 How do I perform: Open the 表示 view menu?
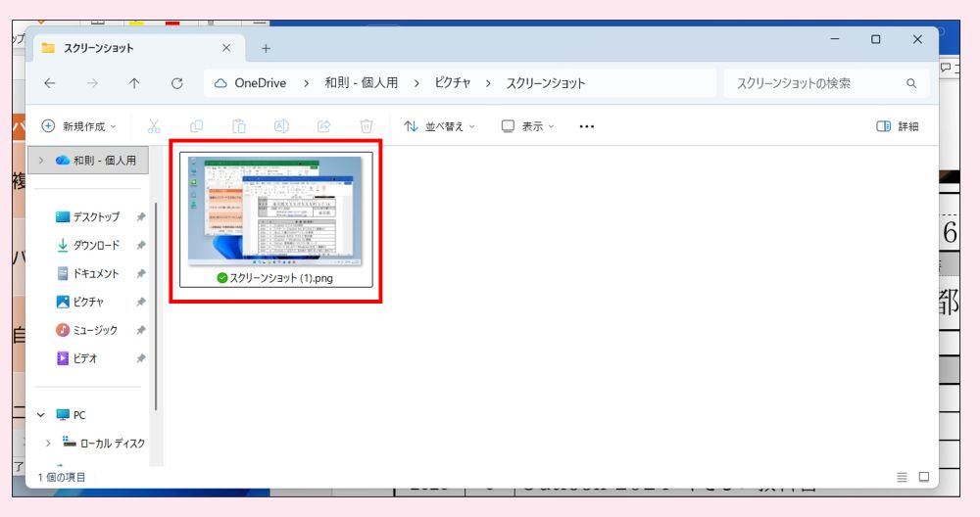pyautogui.click(x=527, y=126)
